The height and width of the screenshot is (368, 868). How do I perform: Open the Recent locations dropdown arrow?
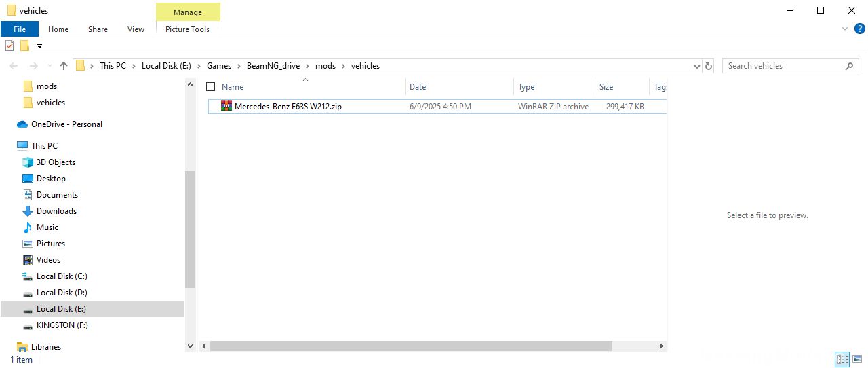pyautogui.click(x=49, y=66)
